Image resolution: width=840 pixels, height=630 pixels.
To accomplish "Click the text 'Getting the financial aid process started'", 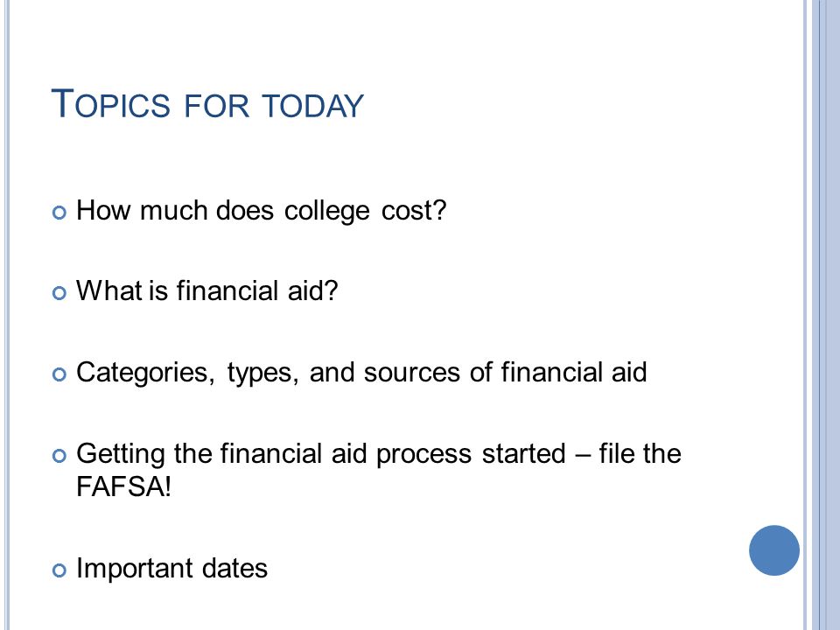I will click(321, 454).
